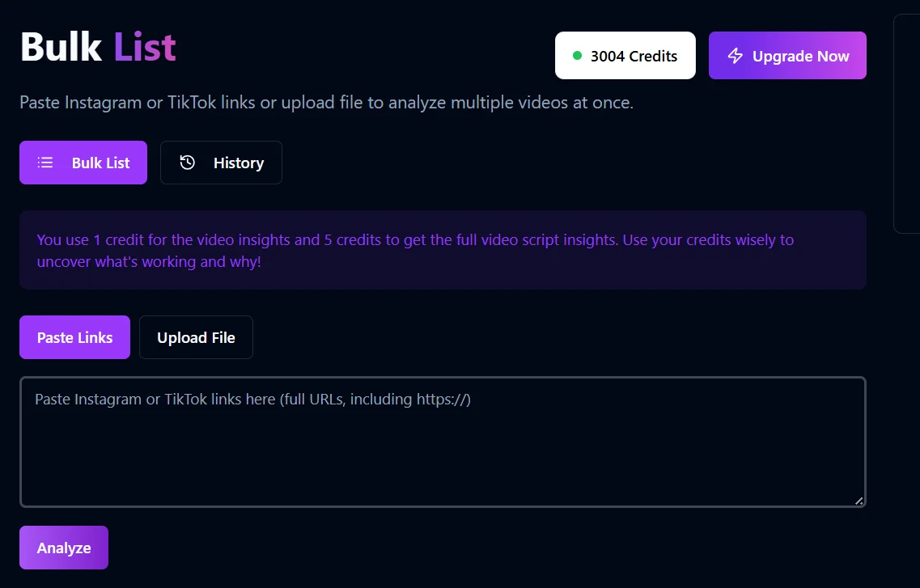Click the placeholder text in the link field
The image size is (920, 588).
point(252,399)
